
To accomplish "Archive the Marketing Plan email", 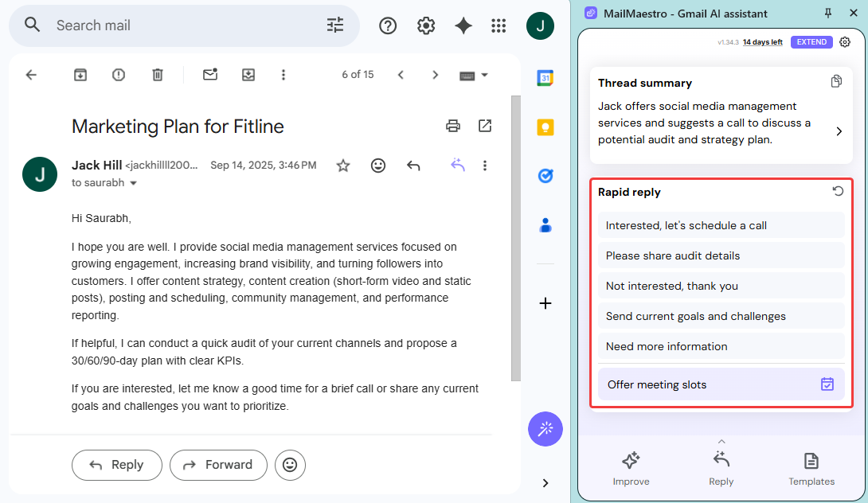I will [80, 75].
